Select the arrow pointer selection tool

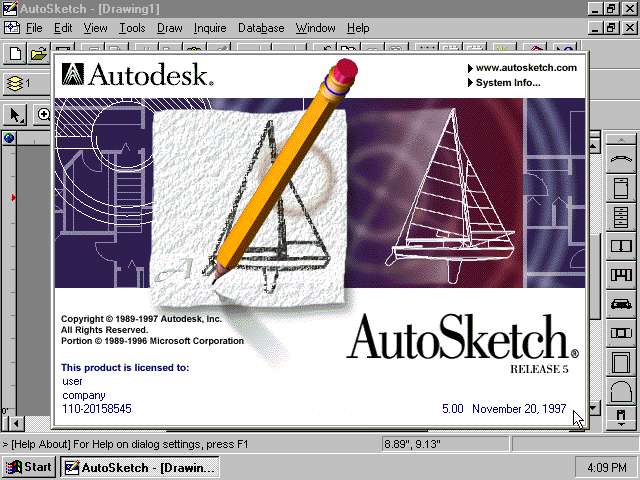[x=15, y=114]
